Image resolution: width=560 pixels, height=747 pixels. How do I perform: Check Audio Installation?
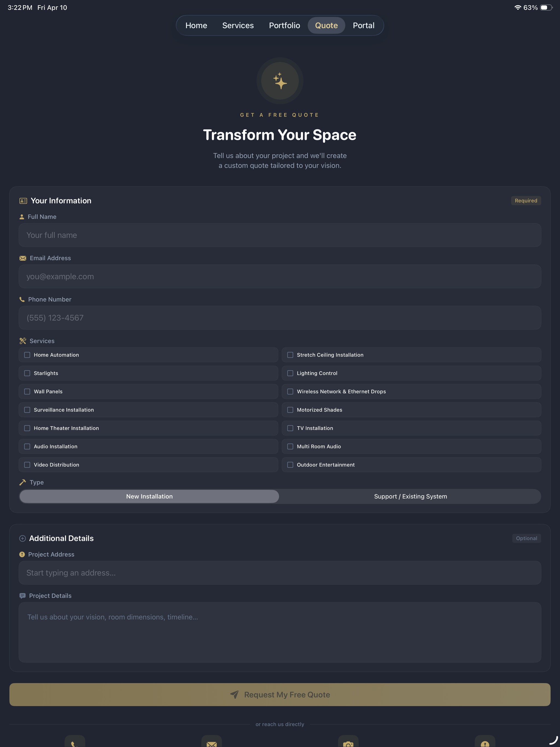pos(148,447)
